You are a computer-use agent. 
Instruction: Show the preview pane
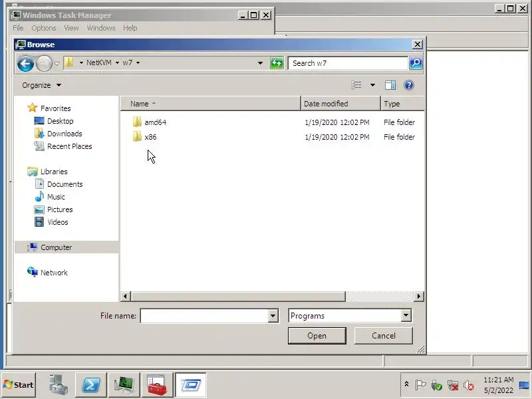click(390, 85)
